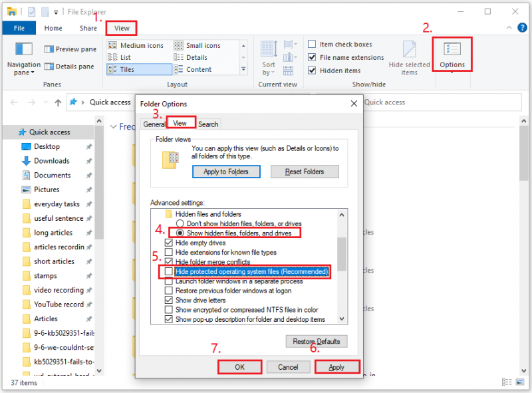Uncheck File name extensions
Viewport: 532px width, 393px height.
pyautogui.click(x=312, y=57)
